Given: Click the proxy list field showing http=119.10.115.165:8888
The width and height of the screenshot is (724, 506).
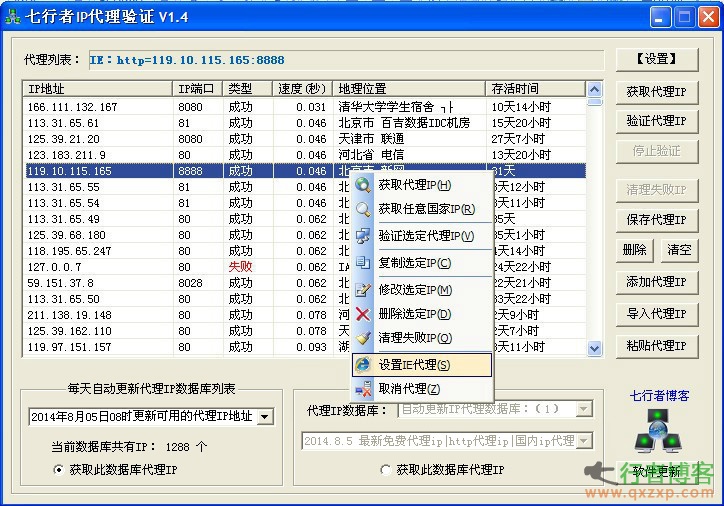Looking at the screenshot, I should (346, 60).
